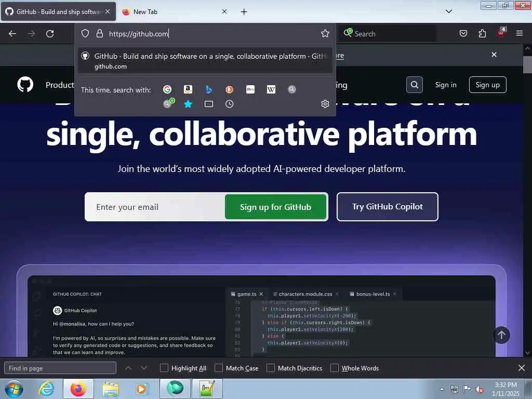The width and height of the screenshot is (532, 399).
Task: Bookmark this page with the star icon
Action: point(325,33)
